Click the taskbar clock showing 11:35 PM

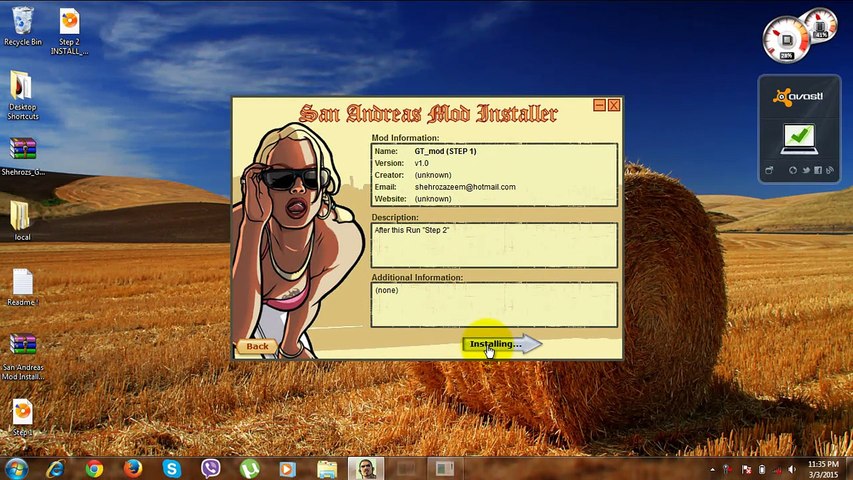click(x=822, y=468)
